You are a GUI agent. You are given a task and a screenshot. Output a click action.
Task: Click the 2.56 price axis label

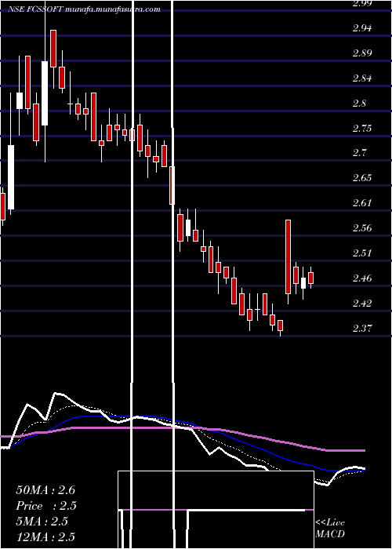pos(362,228)
